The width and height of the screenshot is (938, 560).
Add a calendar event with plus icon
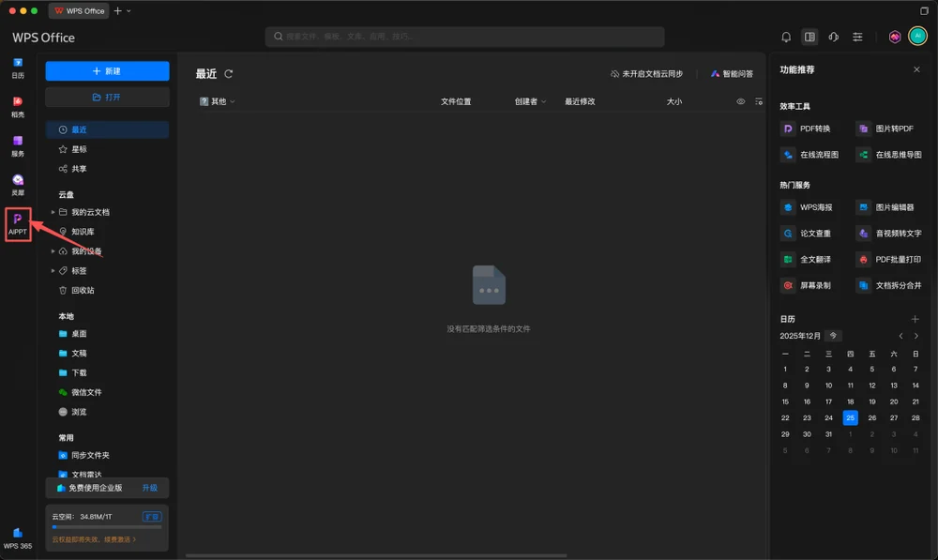click(x=915, y=319)
